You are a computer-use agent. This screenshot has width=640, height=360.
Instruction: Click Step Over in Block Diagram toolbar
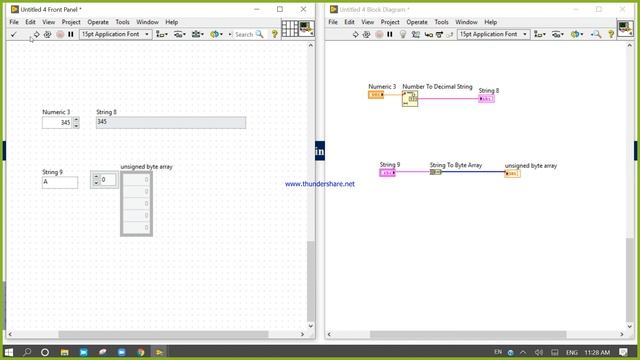439,35
